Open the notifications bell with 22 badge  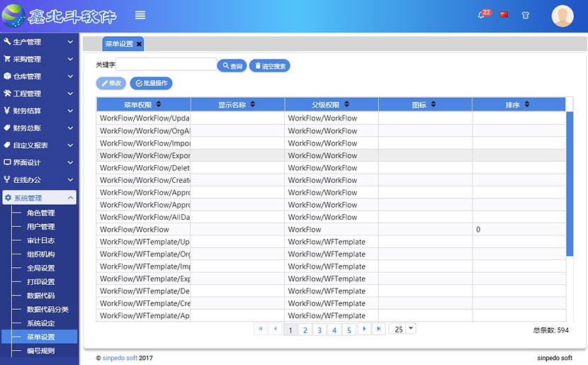(482, 15)
